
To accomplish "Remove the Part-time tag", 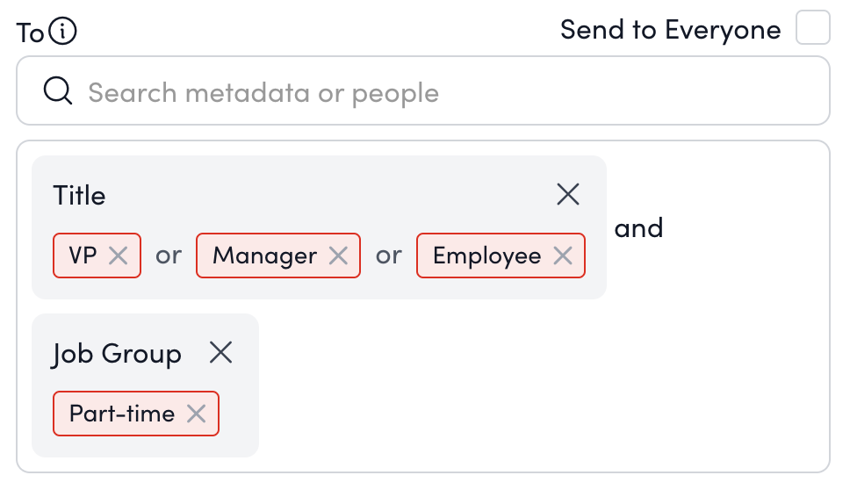I will click(x=197, y=414).
